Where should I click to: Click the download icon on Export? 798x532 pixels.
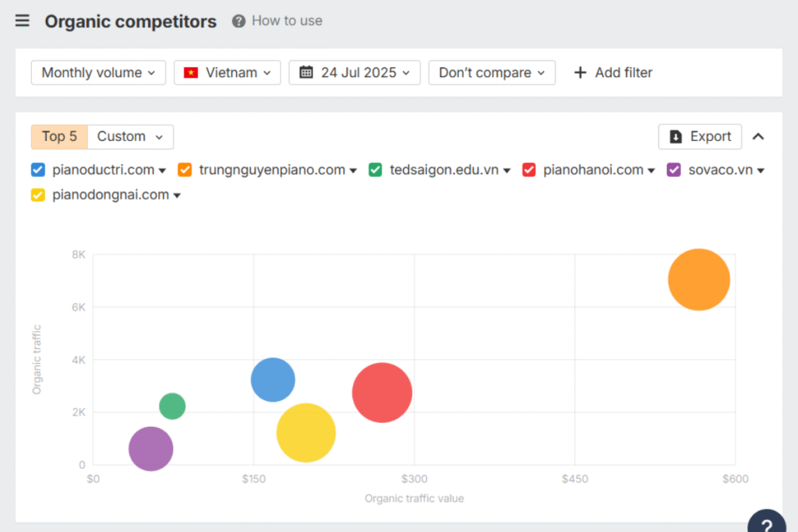pyautogui.click(x=676, y=136)
